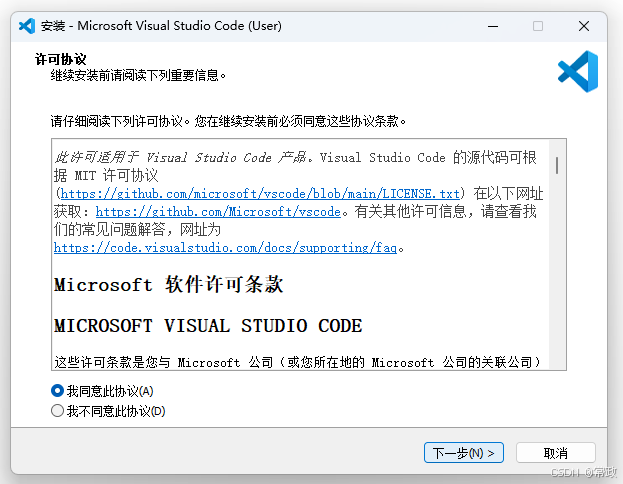Click the license text scrollbar thumb
The height and width of the screenshot is (484, 623).
coord(557,165)
